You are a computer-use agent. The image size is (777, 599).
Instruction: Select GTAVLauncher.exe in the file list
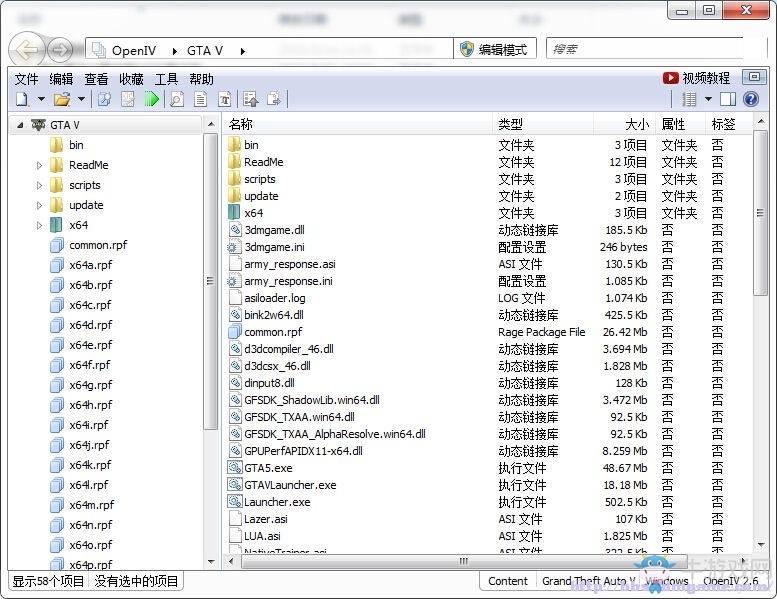290,485
